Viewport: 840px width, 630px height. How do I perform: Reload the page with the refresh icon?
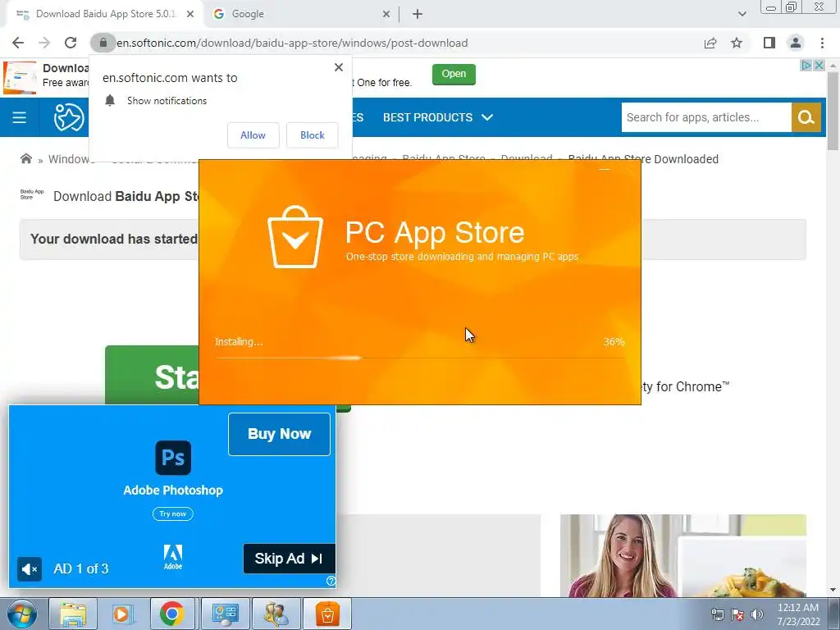(x=71, y=43)
